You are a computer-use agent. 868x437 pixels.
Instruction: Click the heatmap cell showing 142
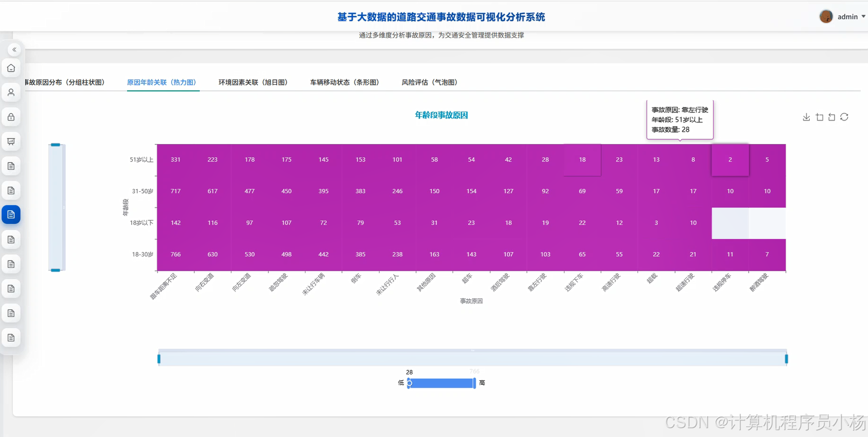(x=176, y=223)
